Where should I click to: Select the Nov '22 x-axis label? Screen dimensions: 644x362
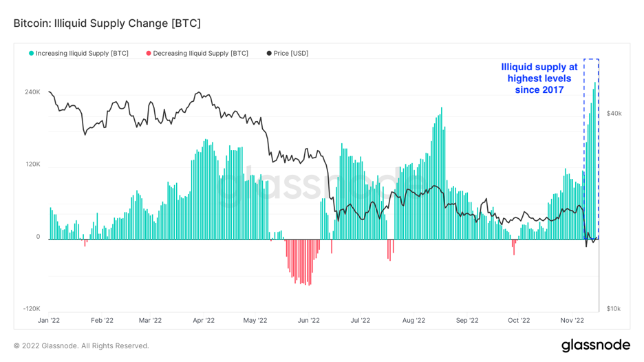(572, 320)
